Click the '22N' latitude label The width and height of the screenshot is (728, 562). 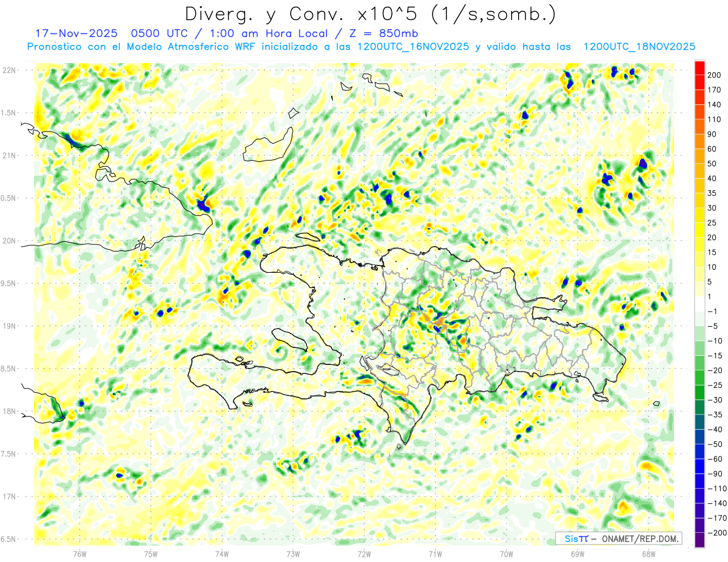coord(9,70)
